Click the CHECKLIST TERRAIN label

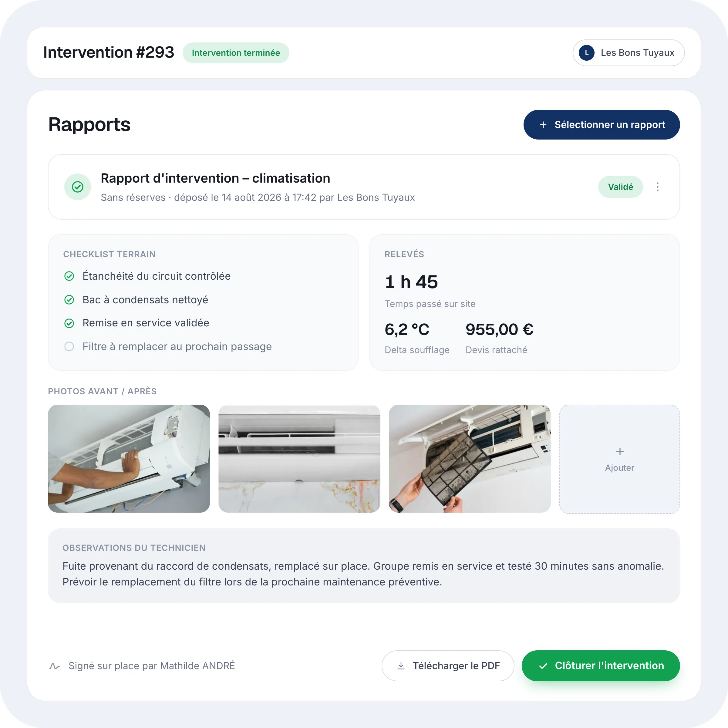coord(109,254)
